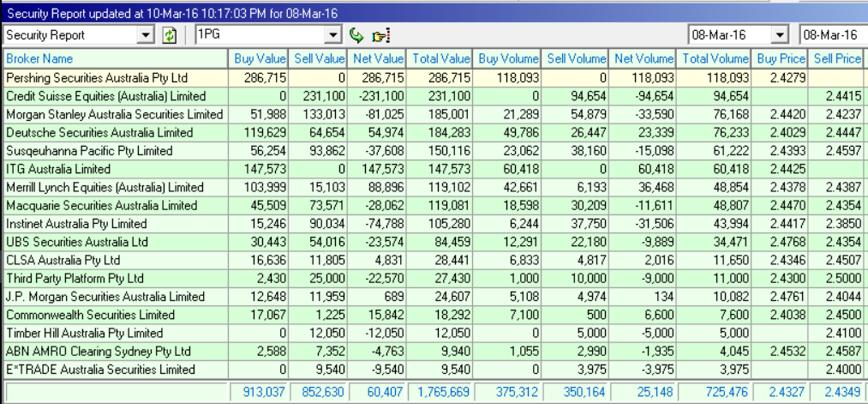Sort by Broker Name column header

(115, 58)
